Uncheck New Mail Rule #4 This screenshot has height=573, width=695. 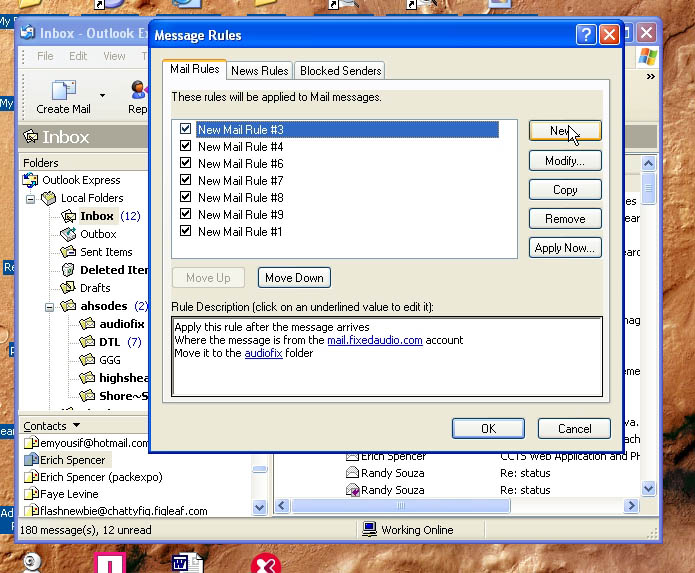pos(185,146)
